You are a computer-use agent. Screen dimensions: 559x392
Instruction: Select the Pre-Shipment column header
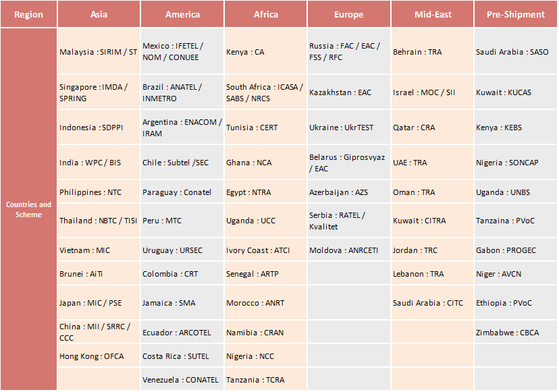click(516, 14)
